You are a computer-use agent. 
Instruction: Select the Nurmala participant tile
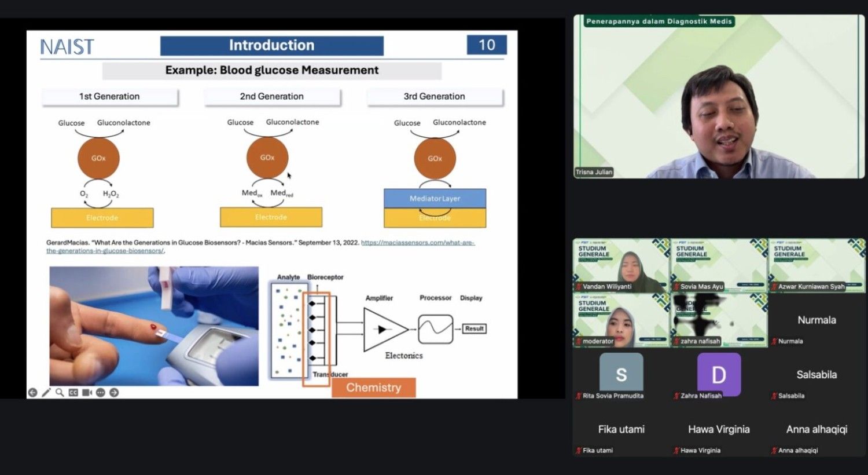(x=816, y=320)
